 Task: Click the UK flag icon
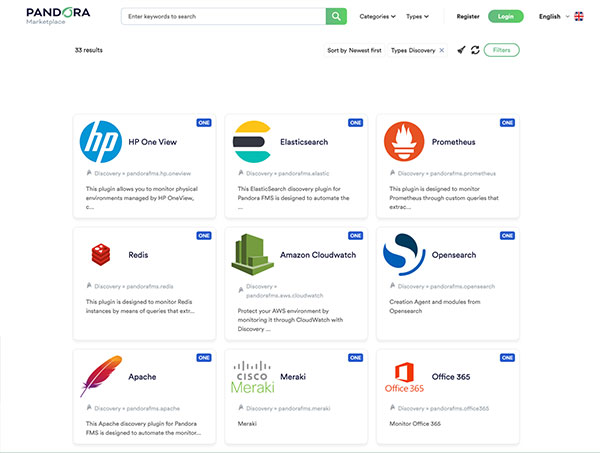click(579, 16)
